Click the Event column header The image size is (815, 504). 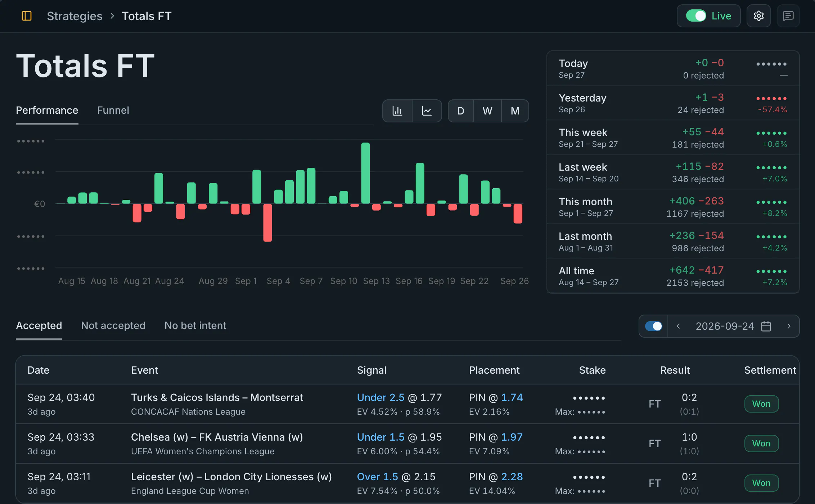(x=144, y=370)
